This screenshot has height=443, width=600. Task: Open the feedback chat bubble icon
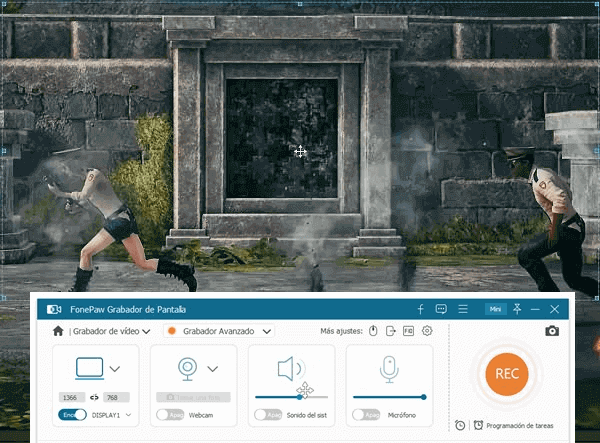(x=441, y=309)
